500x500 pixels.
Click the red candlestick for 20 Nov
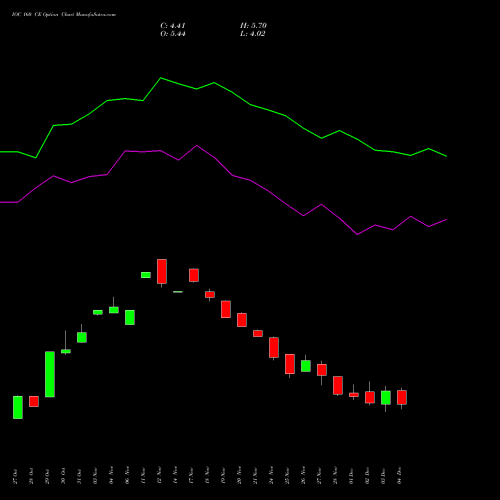point(242,320)
